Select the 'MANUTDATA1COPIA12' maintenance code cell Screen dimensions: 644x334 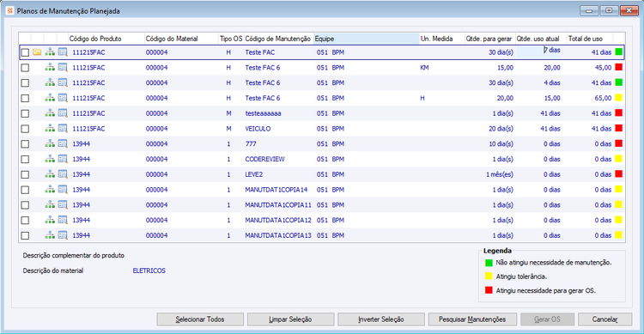278,220
